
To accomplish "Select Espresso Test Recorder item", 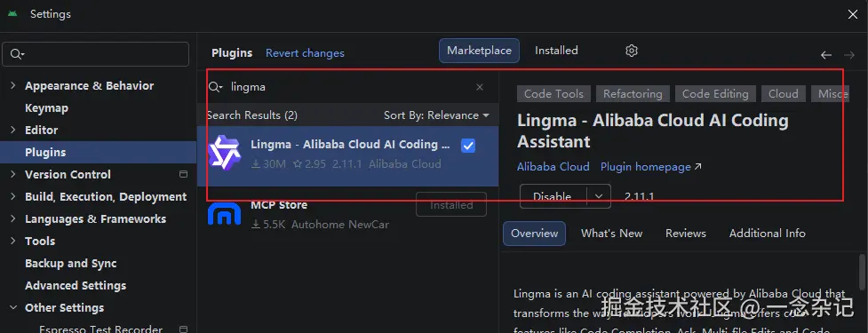I will tap(100, 329).
